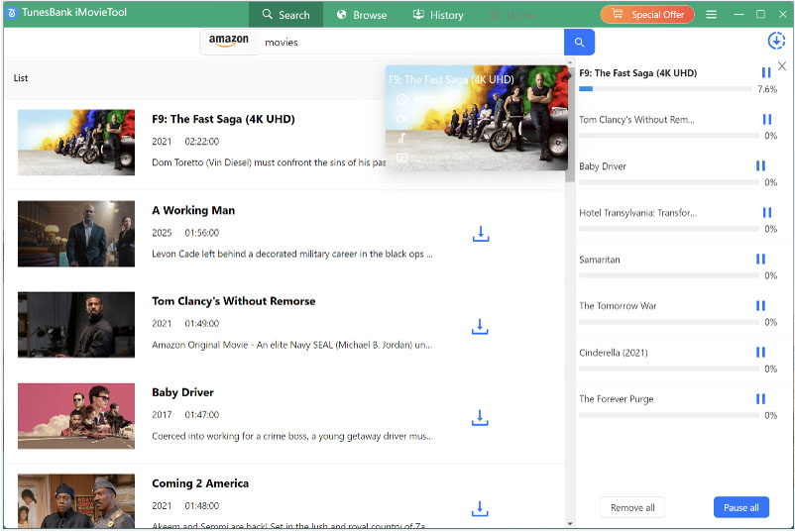Pause The Forever Purge download

pyautogui.click(x=760, y=399)
